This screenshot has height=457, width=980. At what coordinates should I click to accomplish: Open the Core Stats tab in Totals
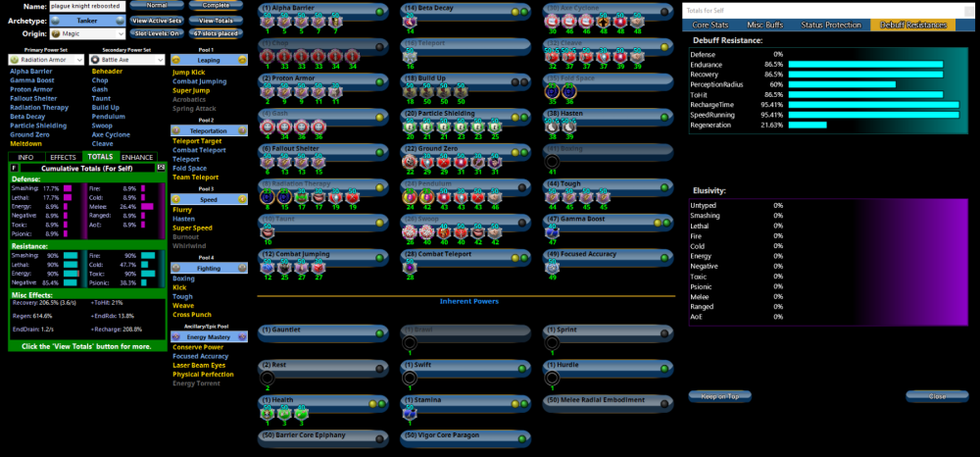pos(710,25)
